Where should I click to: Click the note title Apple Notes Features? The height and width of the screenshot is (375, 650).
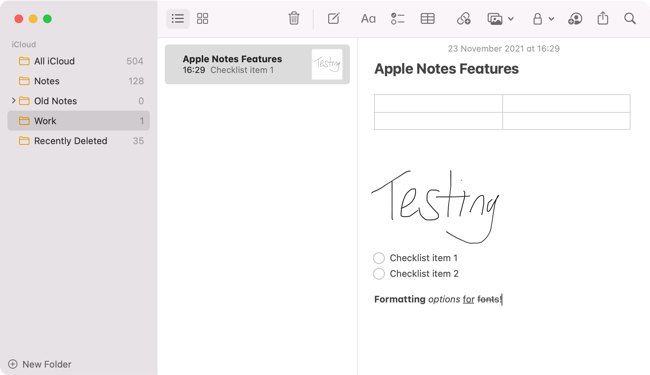[446, 69]
